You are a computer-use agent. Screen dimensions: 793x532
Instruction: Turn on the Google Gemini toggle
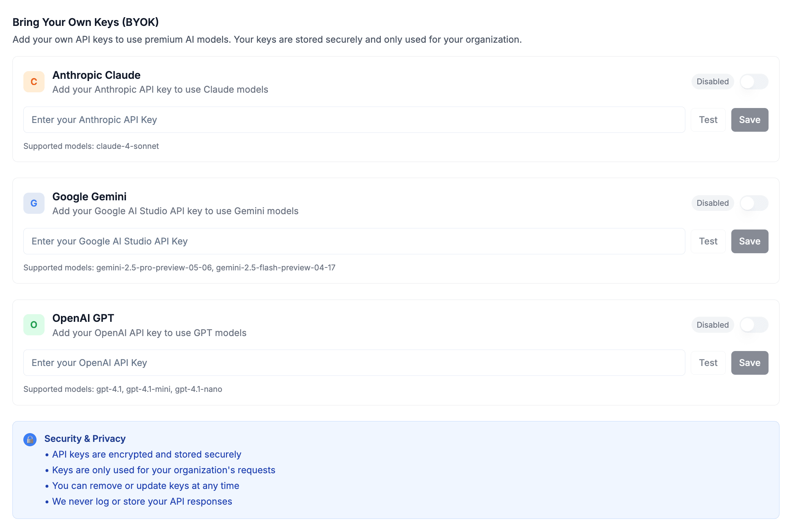(754, 203)
